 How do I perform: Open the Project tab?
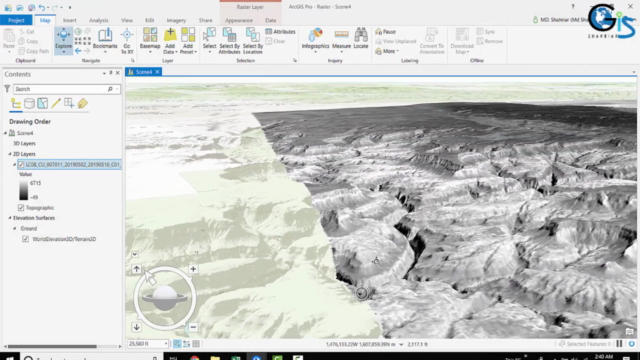coord(16,20)
